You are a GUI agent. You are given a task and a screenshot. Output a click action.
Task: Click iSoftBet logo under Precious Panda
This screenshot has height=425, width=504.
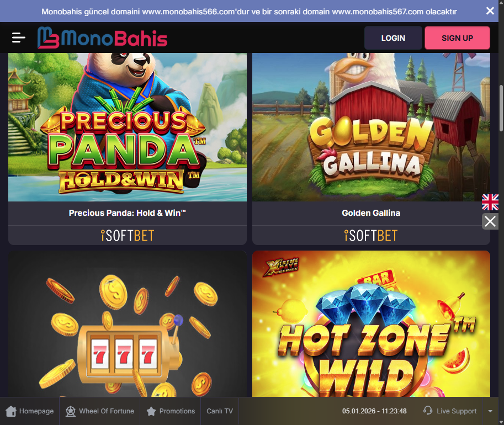pyautogui.click(x=128, y=236)
